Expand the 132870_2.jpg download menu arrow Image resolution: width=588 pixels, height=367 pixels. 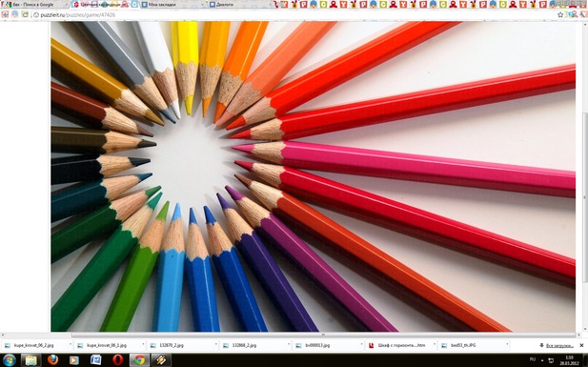click(x=216, y=345)
